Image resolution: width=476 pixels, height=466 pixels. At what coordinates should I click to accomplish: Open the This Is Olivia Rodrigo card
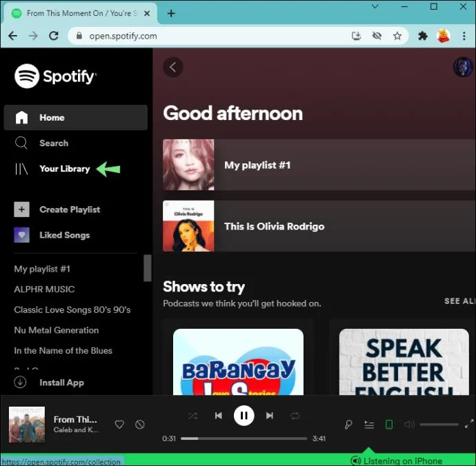click(x=319, y=225)
